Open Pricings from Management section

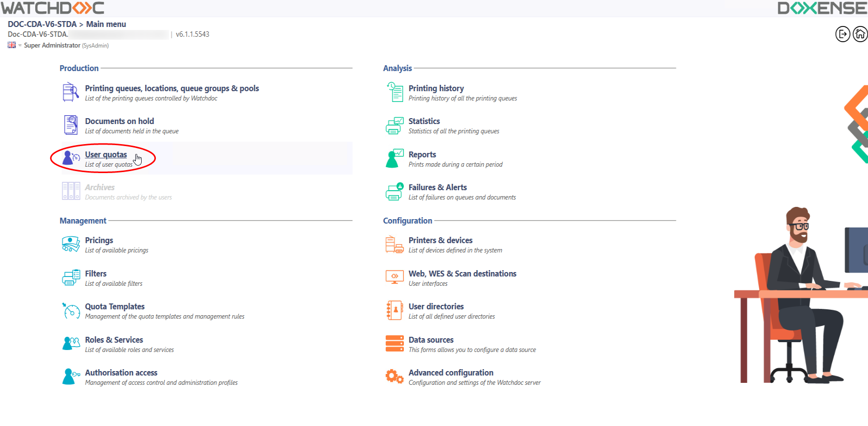tap(99, 240)
